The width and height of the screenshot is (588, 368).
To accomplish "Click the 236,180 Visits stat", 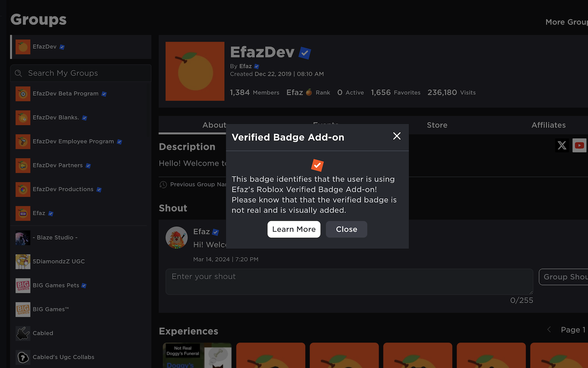I will 452,92.
